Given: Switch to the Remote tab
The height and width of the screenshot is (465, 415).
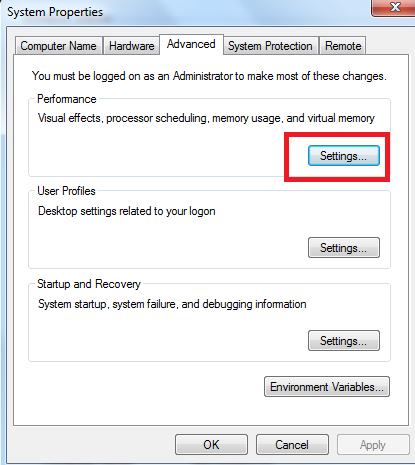Looking at the screenshot, I should pos(343,46).
